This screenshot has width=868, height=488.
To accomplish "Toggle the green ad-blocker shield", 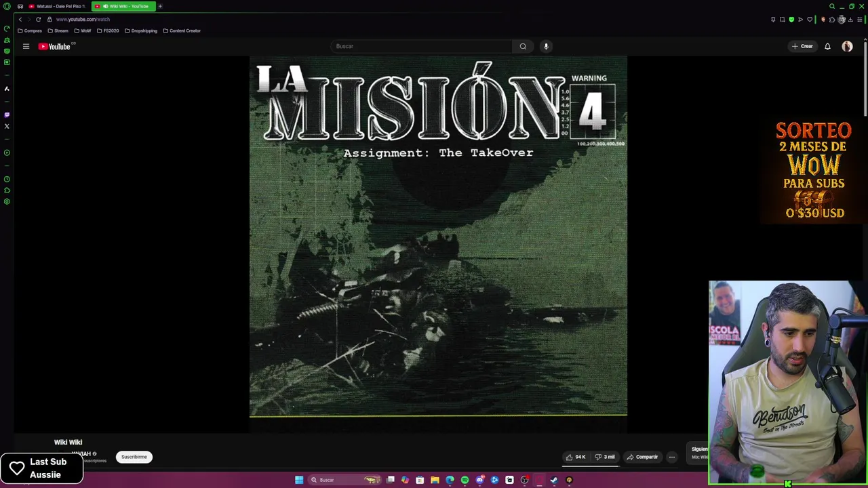I will point(791,19).
